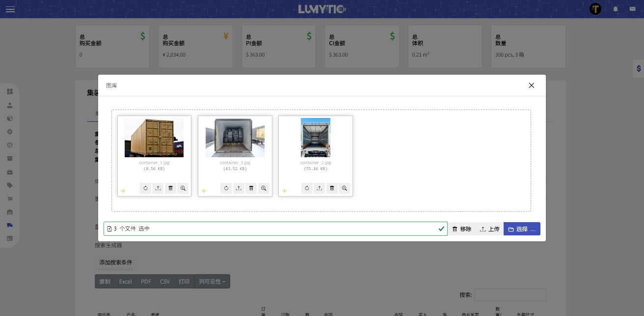Viewport: 644px width, 316px height.
Task: Select the shopping cart sidebar icon
Action: [x=10, y=199]
